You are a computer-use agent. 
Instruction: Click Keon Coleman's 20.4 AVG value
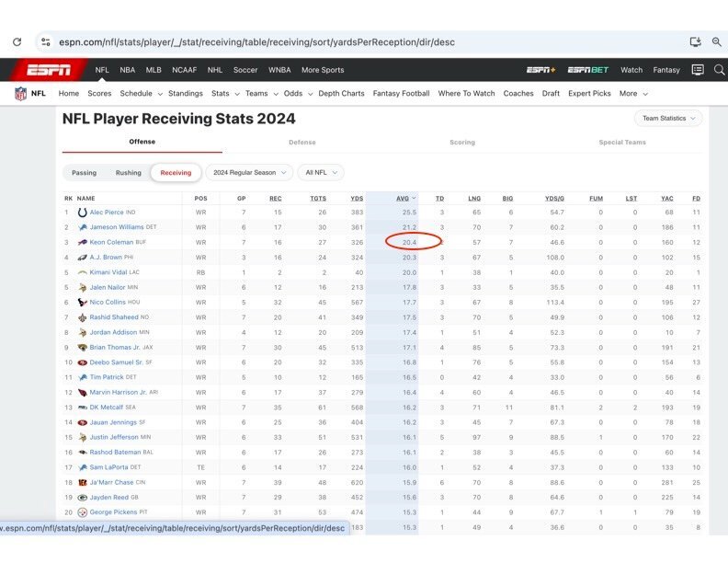tap(409, 242)
